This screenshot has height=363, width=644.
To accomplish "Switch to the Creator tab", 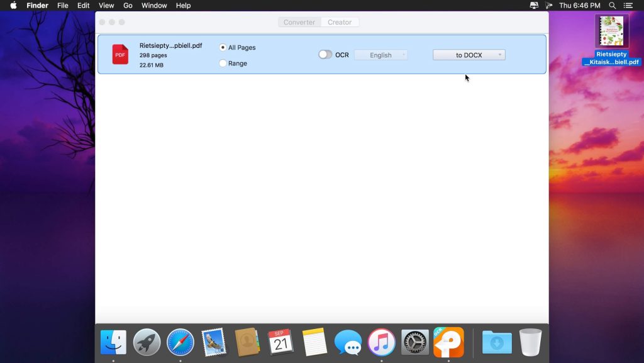I will 340,22.
